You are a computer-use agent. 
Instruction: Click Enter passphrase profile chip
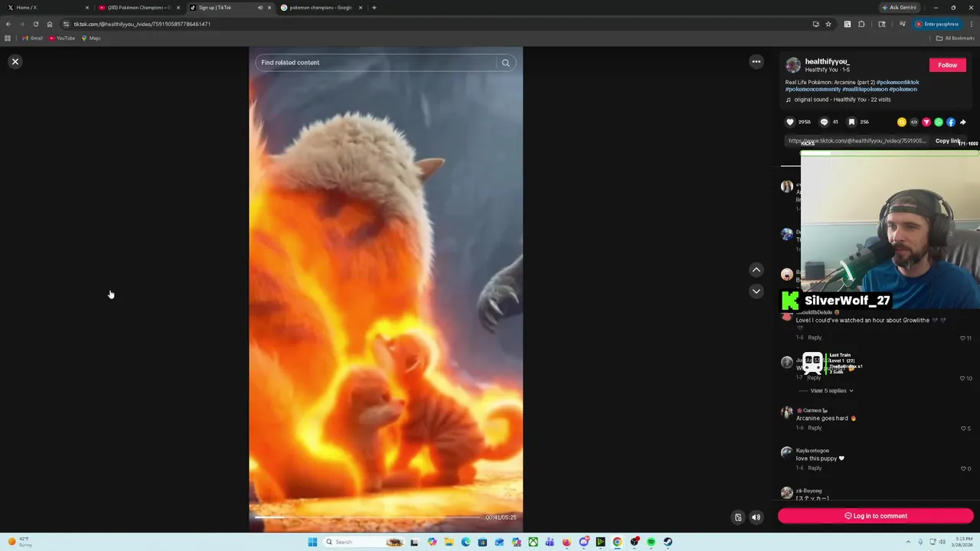pos(937,24)
